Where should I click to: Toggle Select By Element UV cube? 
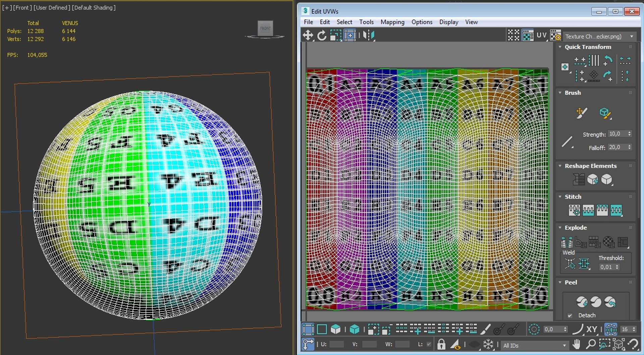[x=355, y=329]
